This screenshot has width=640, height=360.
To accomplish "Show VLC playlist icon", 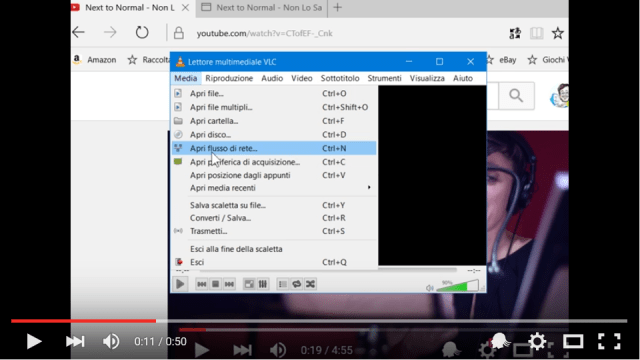I will 282,284.
